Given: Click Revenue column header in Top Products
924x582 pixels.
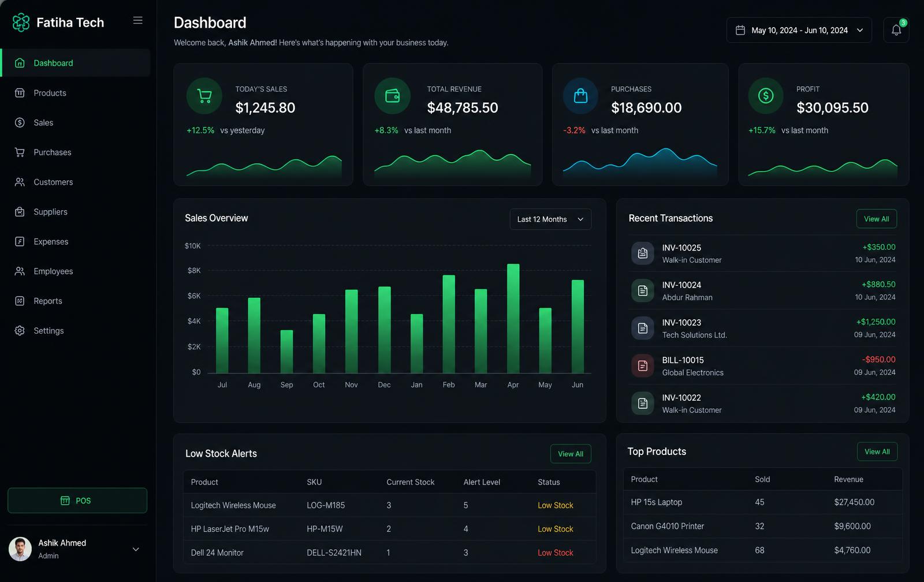Looking at the screenshot, I should [x=849, y=479].
